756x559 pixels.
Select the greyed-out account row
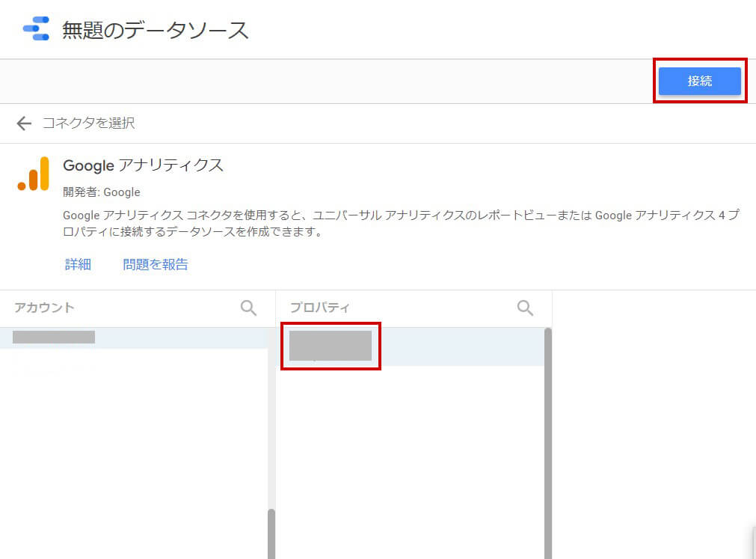(x=134, y=337)
